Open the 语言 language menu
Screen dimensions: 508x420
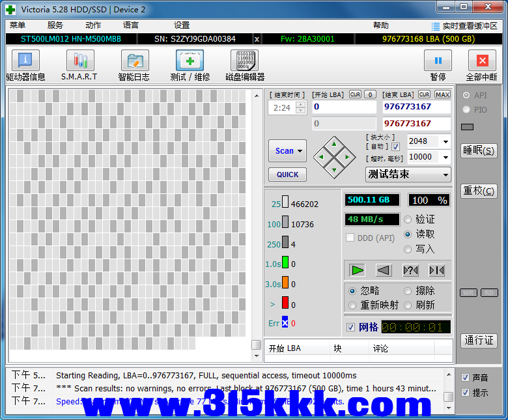(131, 25)
